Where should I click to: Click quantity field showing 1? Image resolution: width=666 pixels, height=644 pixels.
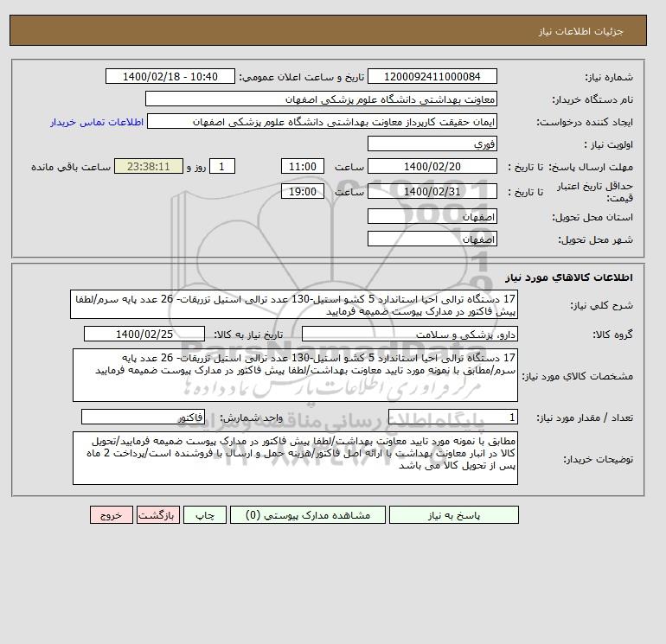[452, 417]
